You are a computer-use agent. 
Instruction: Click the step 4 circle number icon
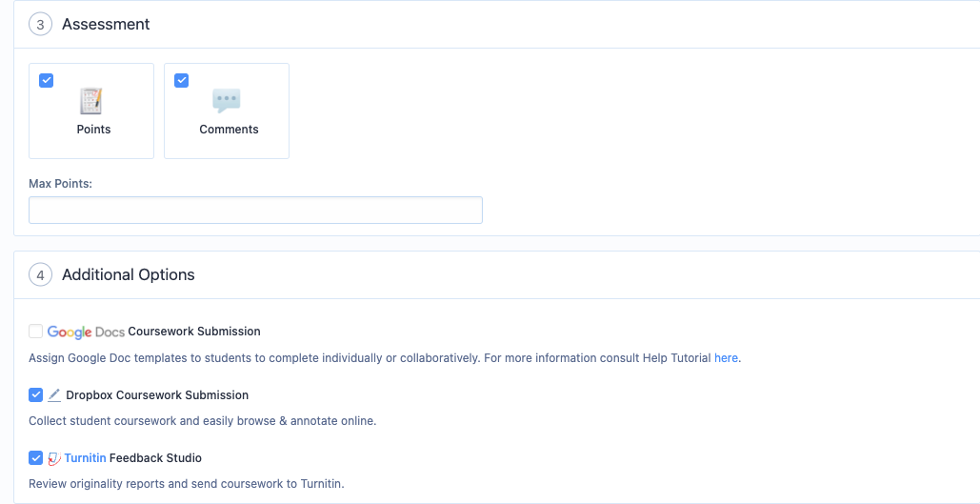pos(40,275)
